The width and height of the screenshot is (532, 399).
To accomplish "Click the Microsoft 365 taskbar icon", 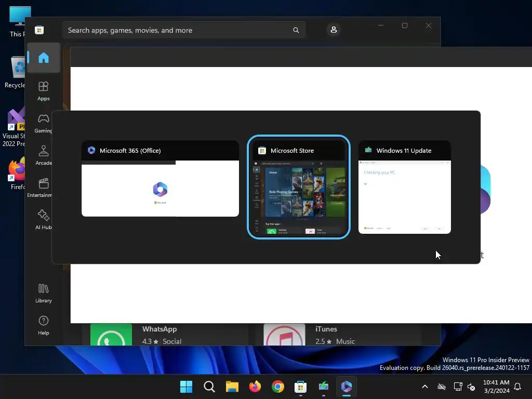I will click(x=347, y=387).
